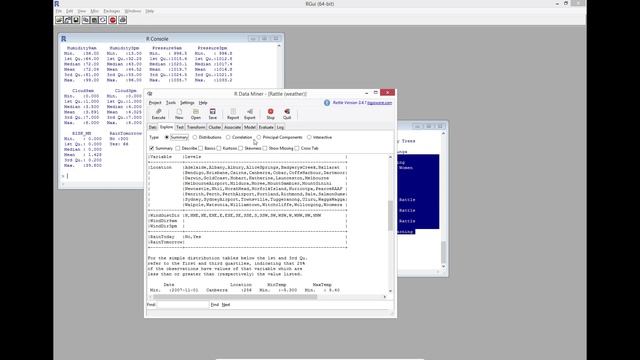Open the Edit menu in RGui
640x360 pixels.
pos(70,11)
